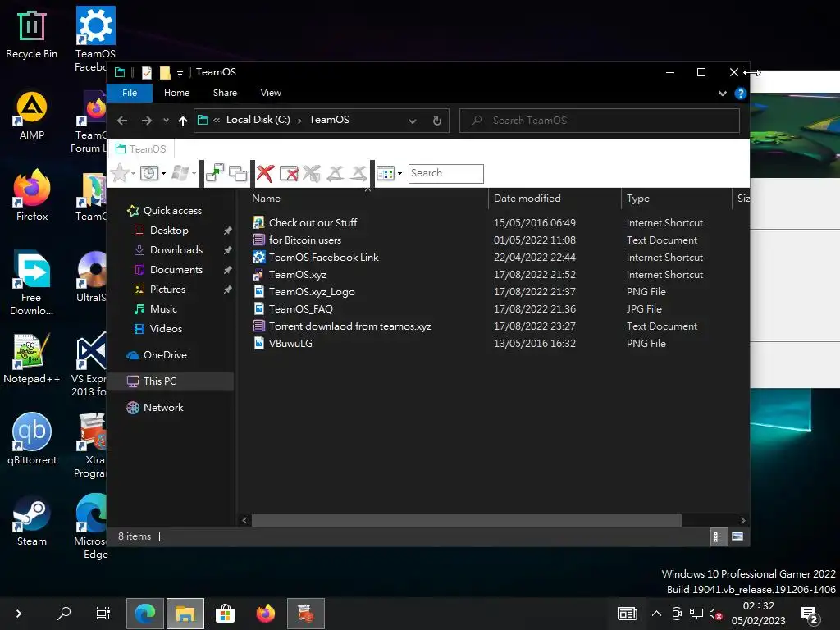This screenshot has height=630, width=840.
Task: Click the toolbar view options grid icon
Action: click(x=386, y=173)
